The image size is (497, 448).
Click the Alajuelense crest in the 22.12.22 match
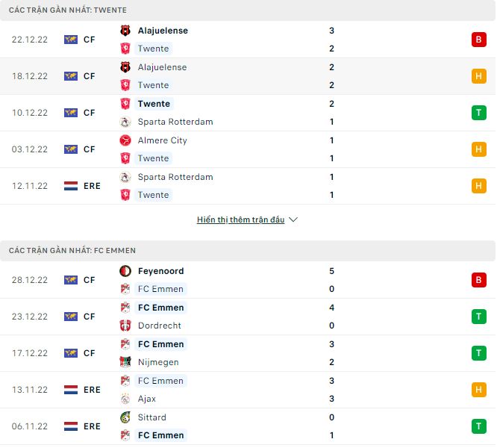click(x=125, y=31)
